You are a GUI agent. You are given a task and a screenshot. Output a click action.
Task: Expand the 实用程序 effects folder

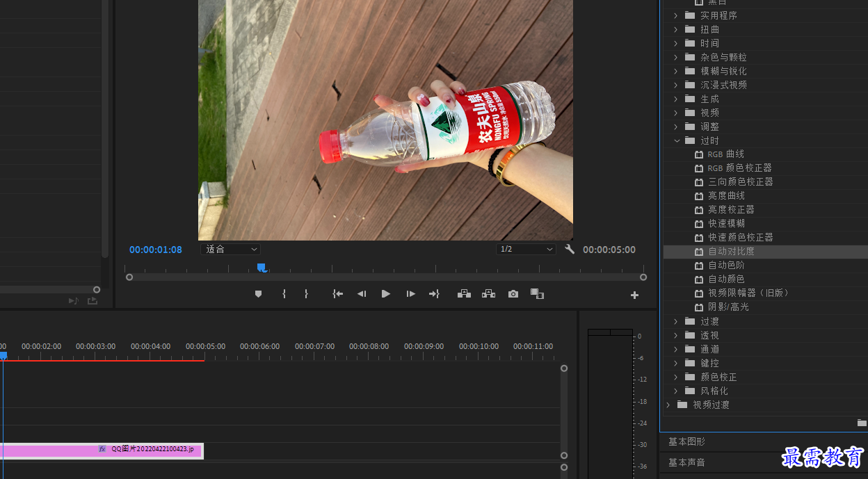[675, 15]
